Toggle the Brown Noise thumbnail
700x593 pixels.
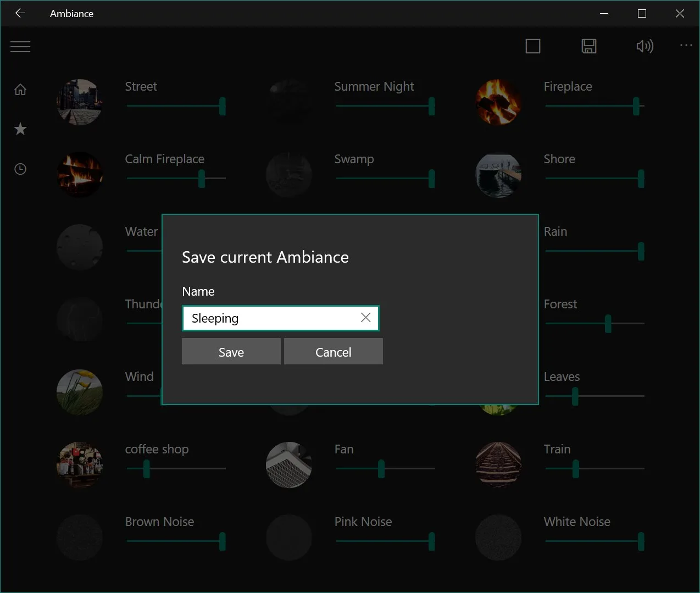(80, 537)
